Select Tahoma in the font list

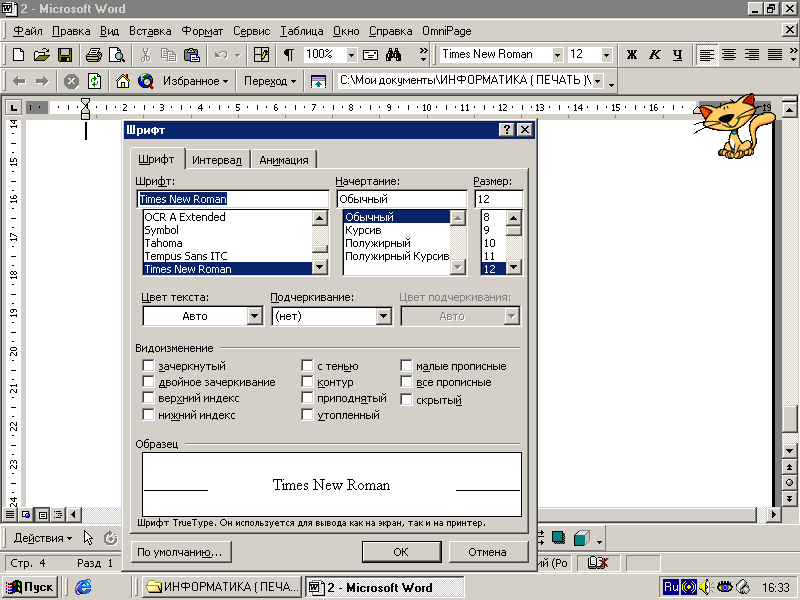(x=227, y=243)
